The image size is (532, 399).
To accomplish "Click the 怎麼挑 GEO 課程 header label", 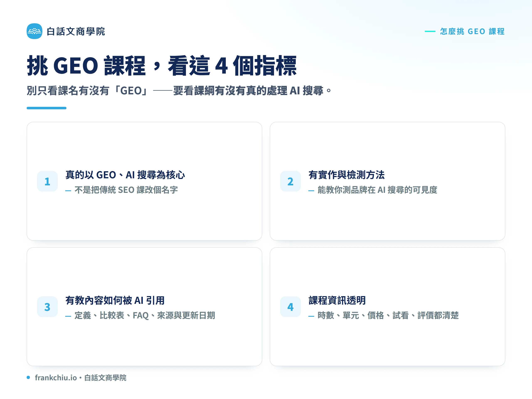I will 472,32.
